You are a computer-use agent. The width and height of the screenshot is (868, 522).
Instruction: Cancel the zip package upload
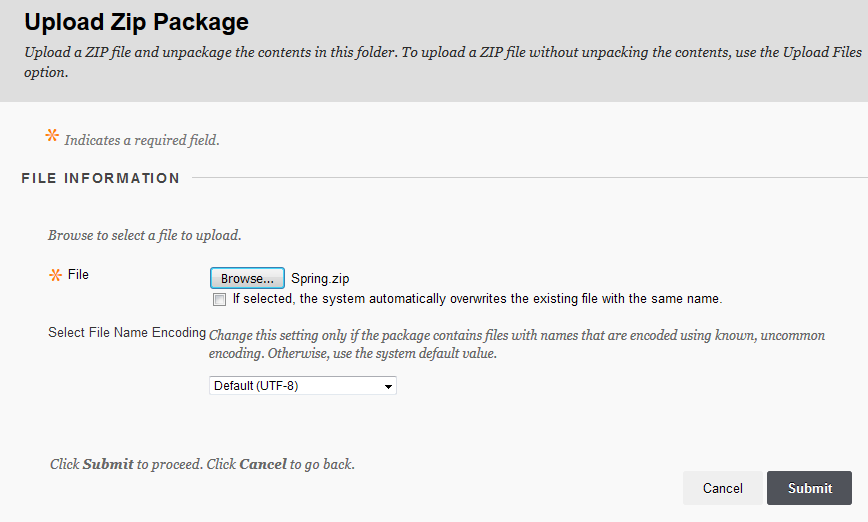pos(722,488)
